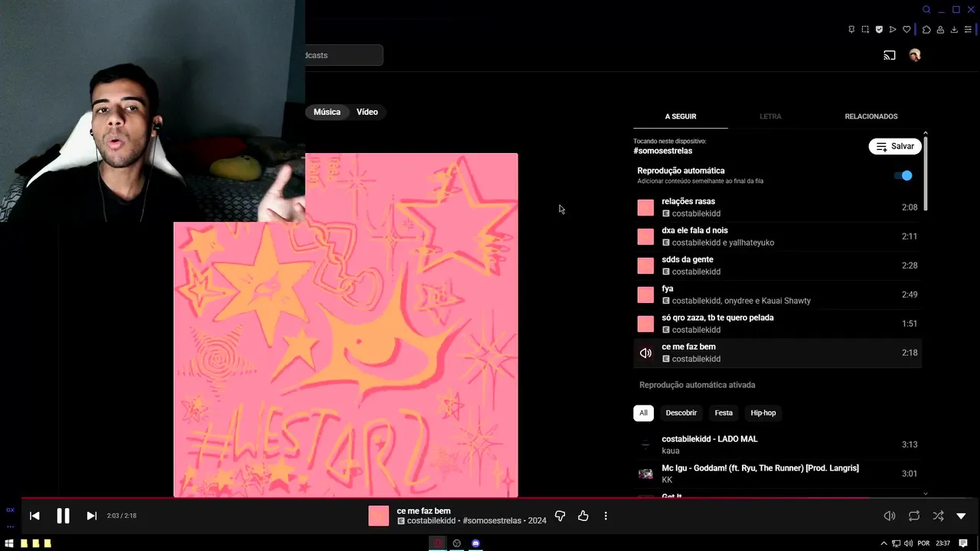Skip to the previous track
This screenshot has height=551, width=980.
pyautogui.click(x=34, y=516)
